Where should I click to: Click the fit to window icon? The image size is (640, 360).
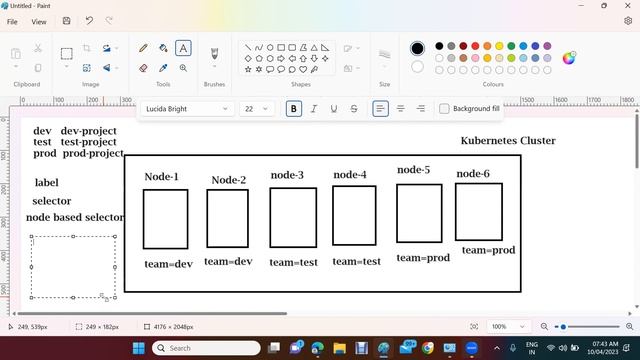tap(474, 327)
